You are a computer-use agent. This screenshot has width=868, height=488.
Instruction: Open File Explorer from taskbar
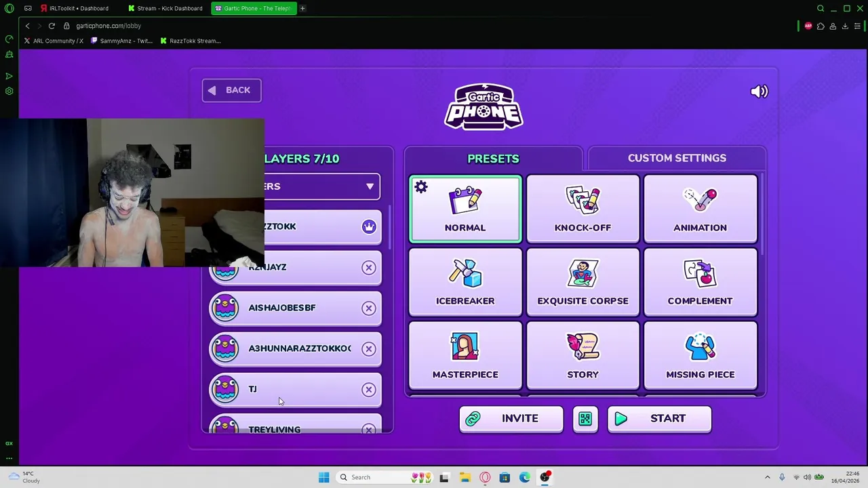point(465,477)
